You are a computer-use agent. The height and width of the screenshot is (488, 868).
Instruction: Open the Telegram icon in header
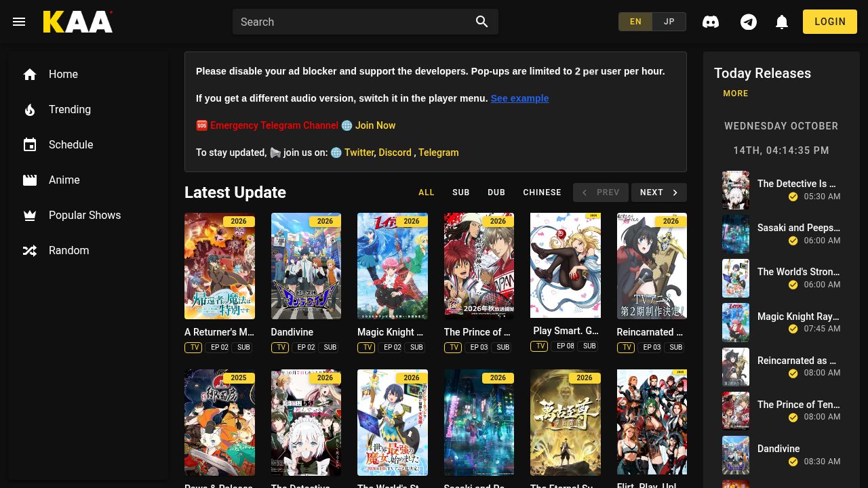pos(749,22)
